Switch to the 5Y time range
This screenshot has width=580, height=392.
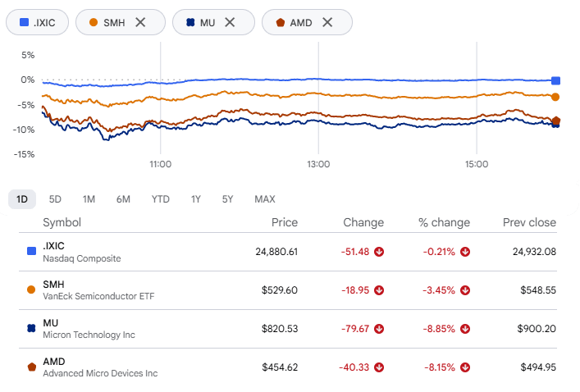[227, 199]
